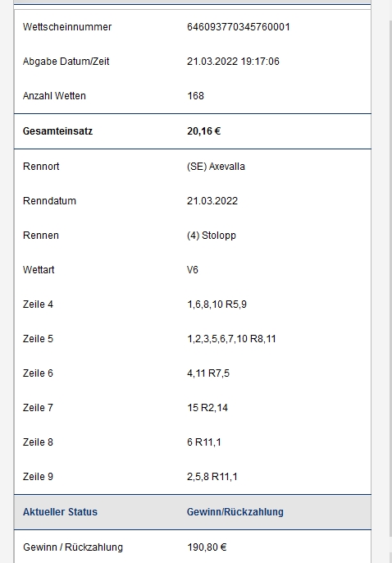Image resolution: width=392 pixels, height=563 pixels.
Task: Click Zeile 8 selection 6 R11,1
Action: [203, 442]
